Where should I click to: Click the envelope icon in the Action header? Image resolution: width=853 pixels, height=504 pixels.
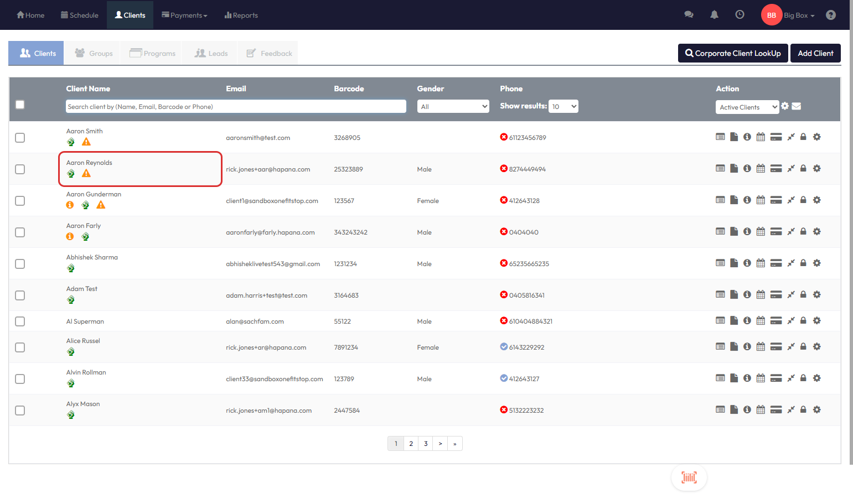click(x=797, y=106)
